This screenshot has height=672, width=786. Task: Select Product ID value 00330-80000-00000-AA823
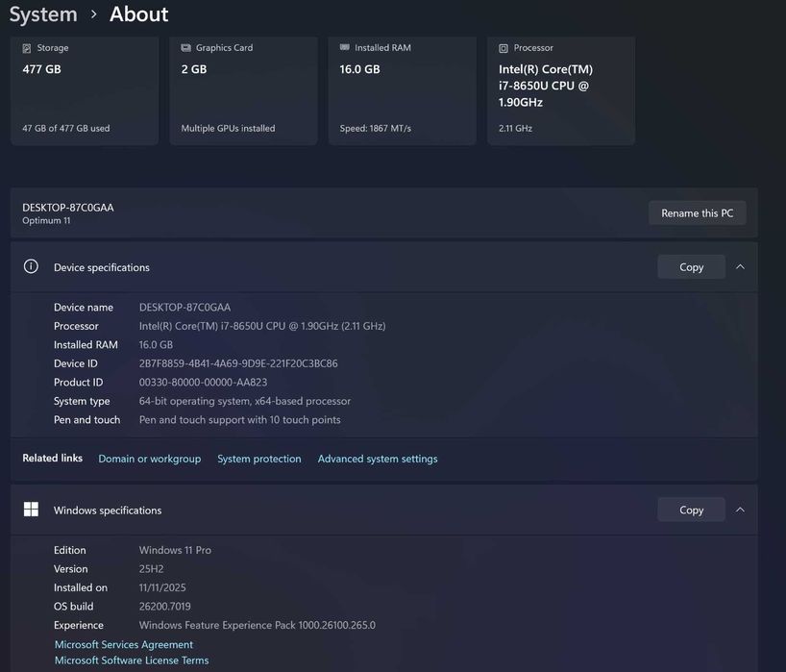(x=203, y=382)
